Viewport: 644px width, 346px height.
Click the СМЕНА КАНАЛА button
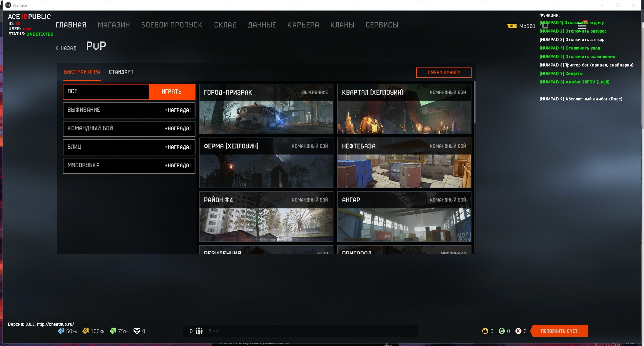444,73
